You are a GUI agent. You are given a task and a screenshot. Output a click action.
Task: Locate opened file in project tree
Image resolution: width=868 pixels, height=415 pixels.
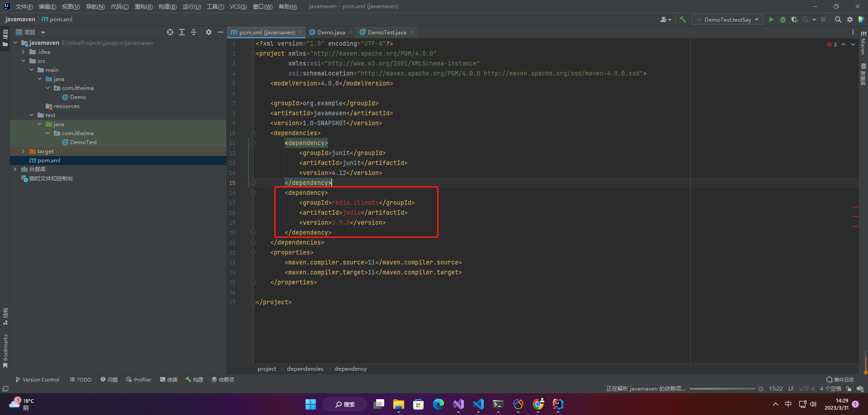pyautogui.click(x=170, y=32)
